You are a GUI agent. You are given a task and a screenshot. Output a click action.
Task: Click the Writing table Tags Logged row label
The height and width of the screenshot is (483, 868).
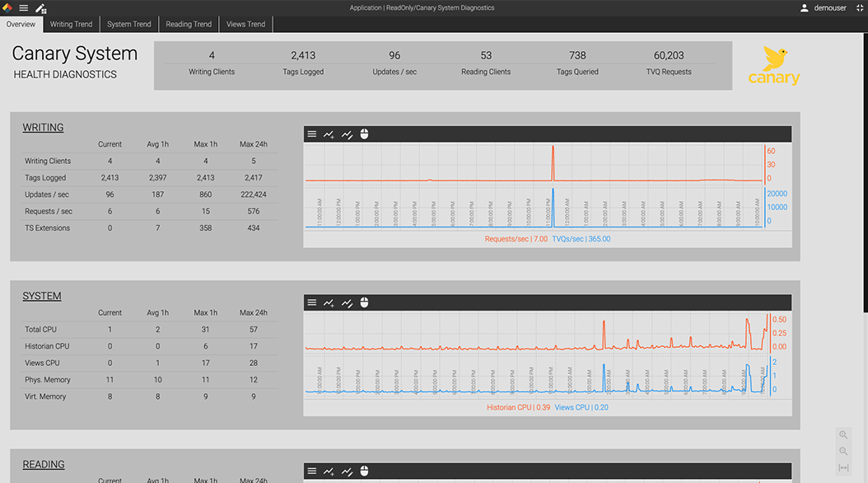tap(45, 178)
